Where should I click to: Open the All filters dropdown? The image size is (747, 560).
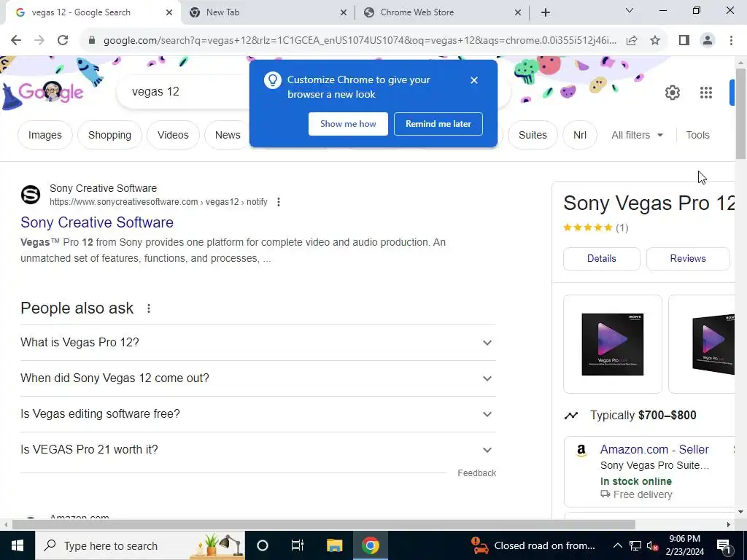coord(637,135)
